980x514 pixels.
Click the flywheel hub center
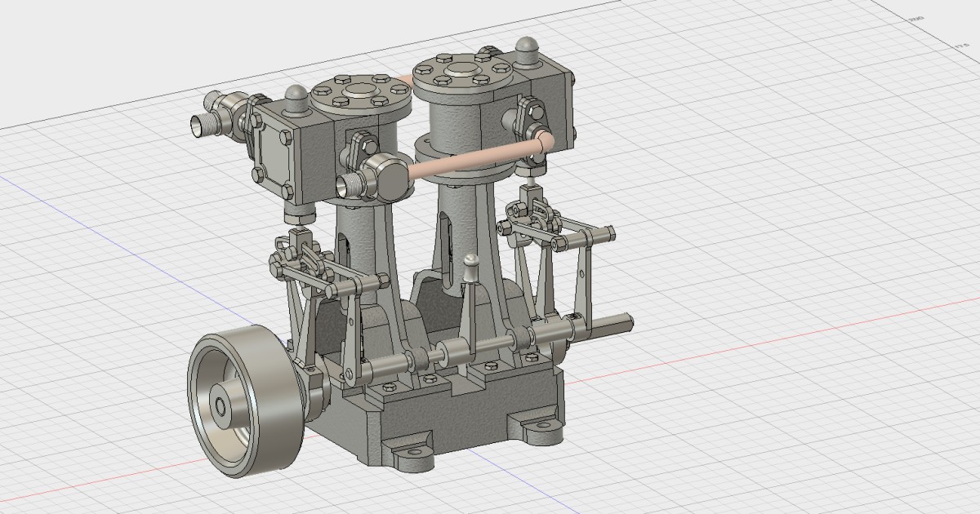(x=222, y=405)
